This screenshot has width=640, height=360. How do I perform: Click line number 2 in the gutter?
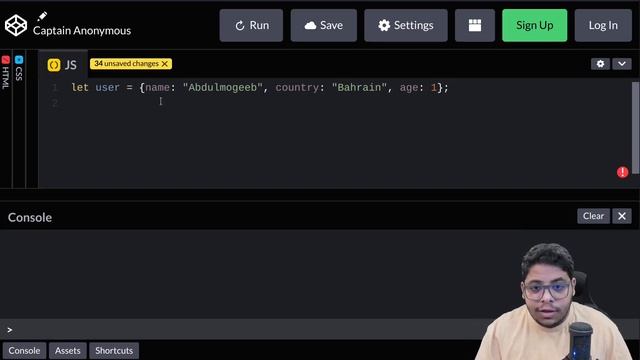pyautogui.click(x=55, y=103)
